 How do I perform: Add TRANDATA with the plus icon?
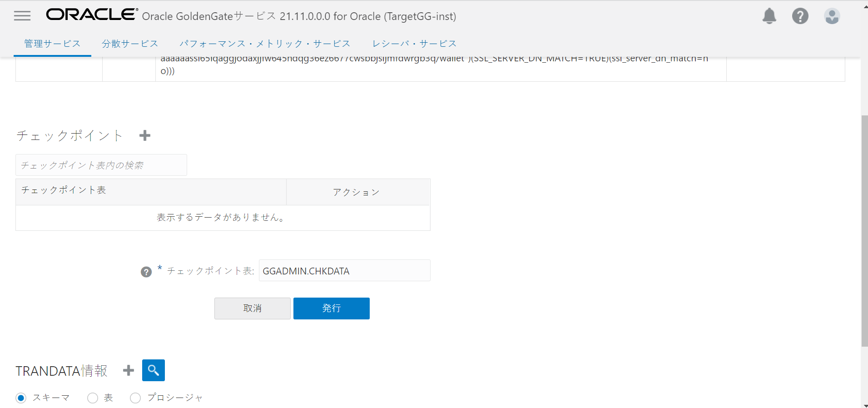coord(129,370)
